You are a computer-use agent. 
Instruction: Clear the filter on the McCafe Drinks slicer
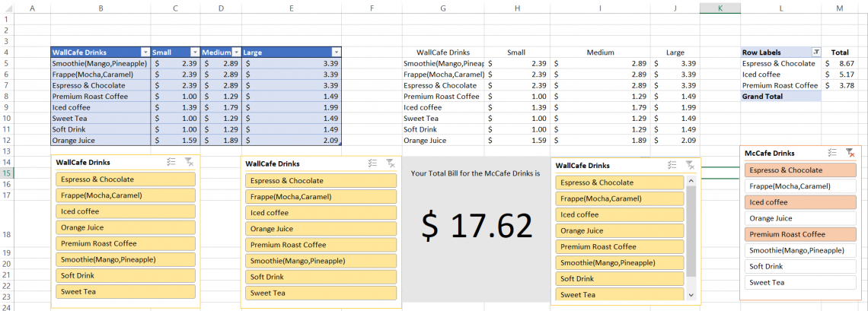click(850, 153)
